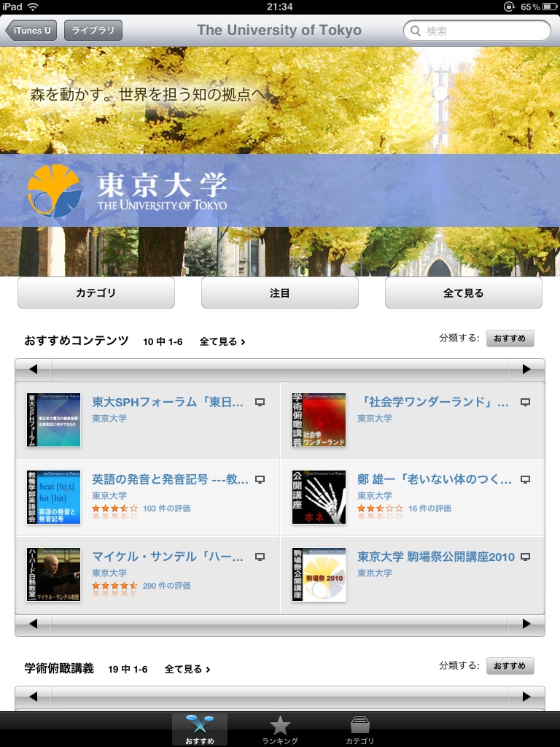Viewport: 560px width, 747px height.
Task: Tap the battery indicator in status bar
Action: coord(550,7)
